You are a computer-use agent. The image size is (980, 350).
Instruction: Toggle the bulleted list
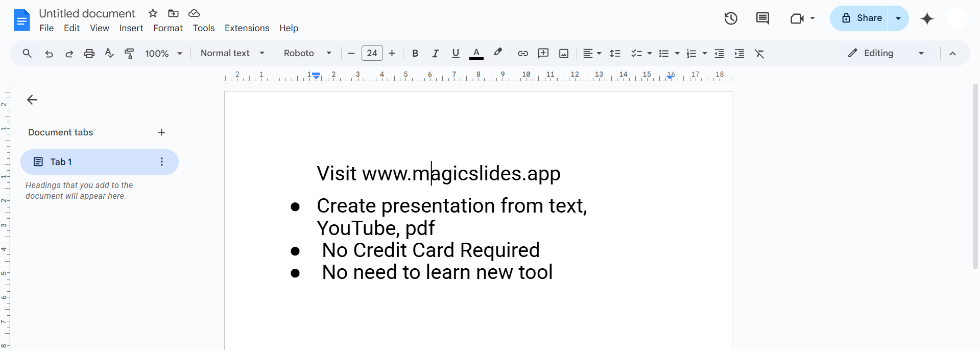click(664, 53)
